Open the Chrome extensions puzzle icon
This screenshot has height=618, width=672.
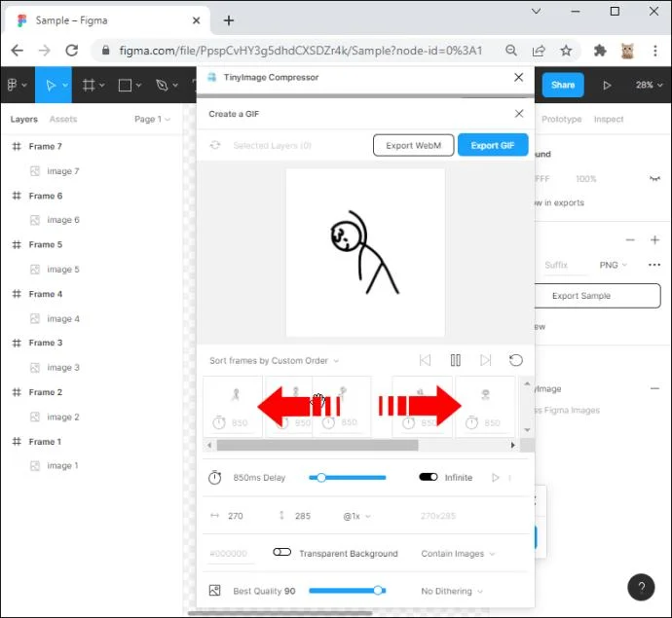(600, 51)
